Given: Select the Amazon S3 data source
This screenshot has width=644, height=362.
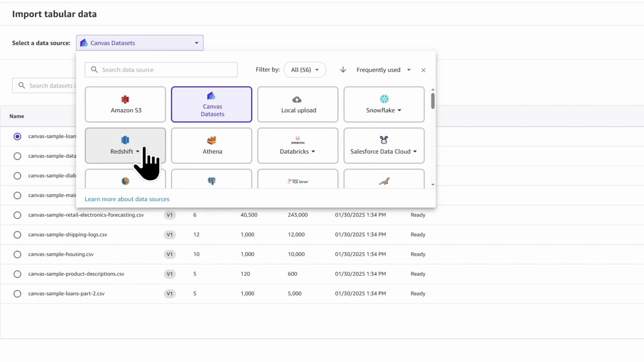Looking at the screenshot, I should [125, 104].
